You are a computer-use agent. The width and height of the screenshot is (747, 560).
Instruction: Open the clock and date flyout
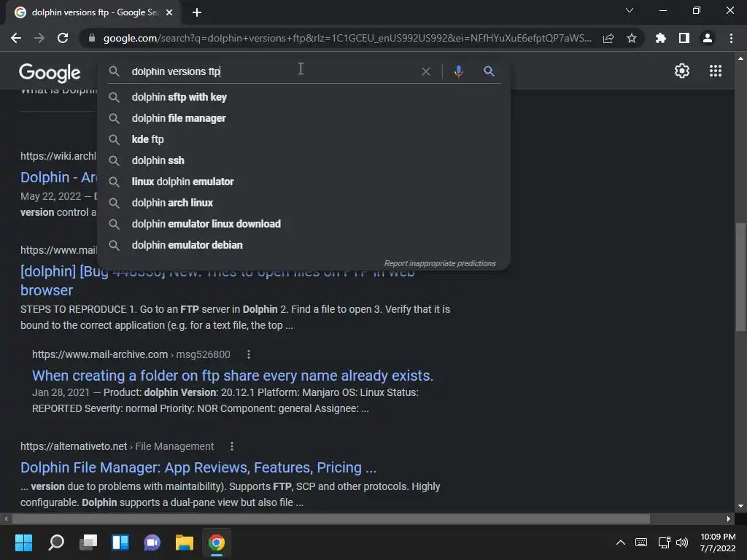tap(718, 542)
